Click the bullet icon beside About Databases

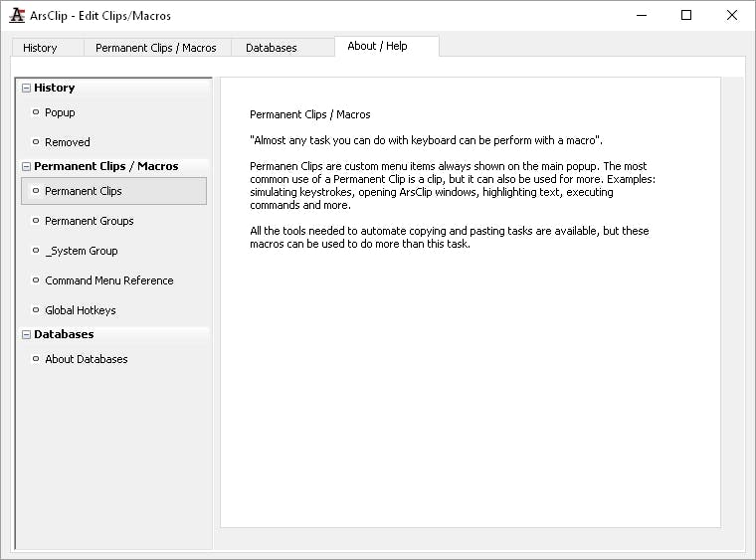click(x=36, y=358)
